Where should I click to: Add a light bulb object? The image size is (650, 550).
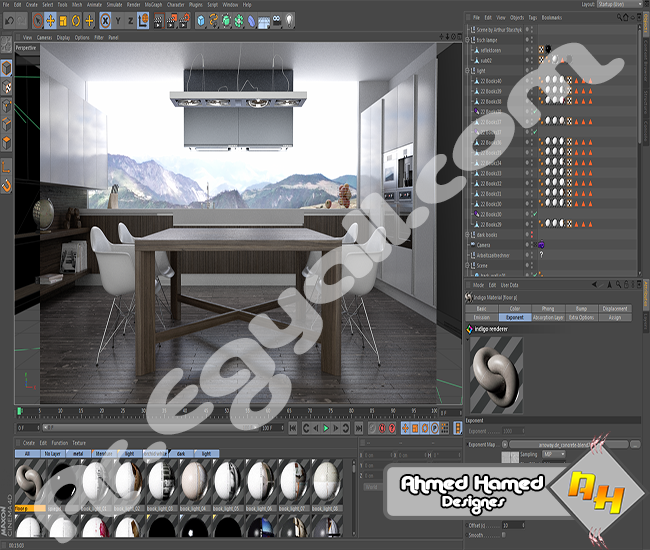[289, 21]
